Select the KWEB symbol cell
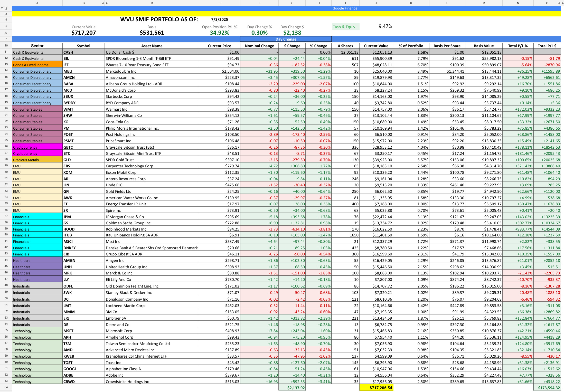 (x=83, y=356)
